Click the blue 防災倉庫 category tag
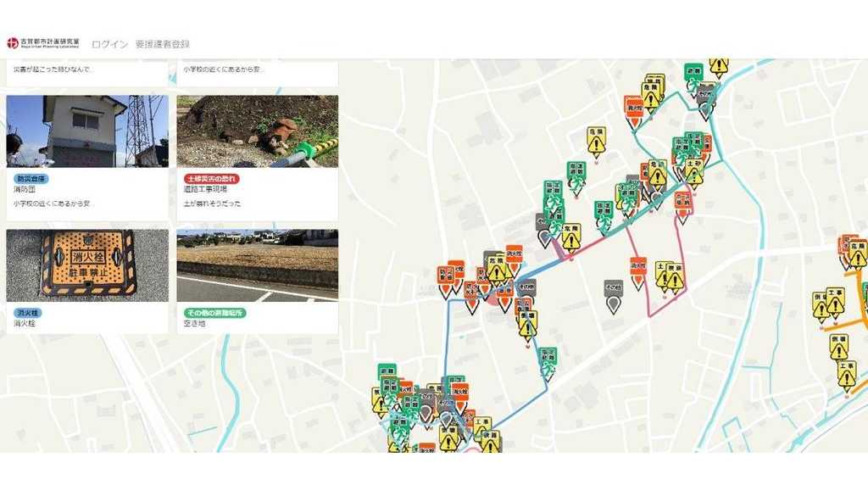The image size is (868, 485). [31, 179]
